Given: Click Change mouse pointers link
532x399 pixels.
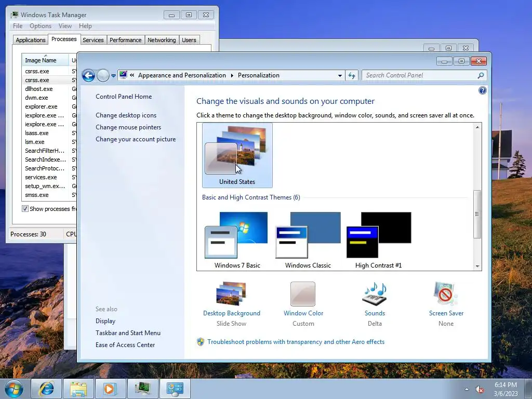Looking at the screenshot, I should coord(128,127).
